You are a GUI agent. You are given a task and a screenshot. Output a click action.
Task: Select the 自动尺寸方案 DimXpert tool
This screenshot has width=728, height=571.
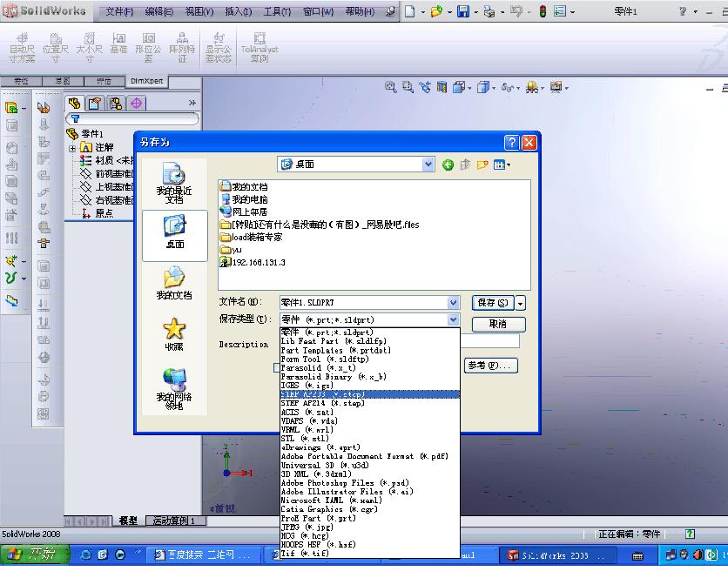pyautogui.click(x=22, y=47)
